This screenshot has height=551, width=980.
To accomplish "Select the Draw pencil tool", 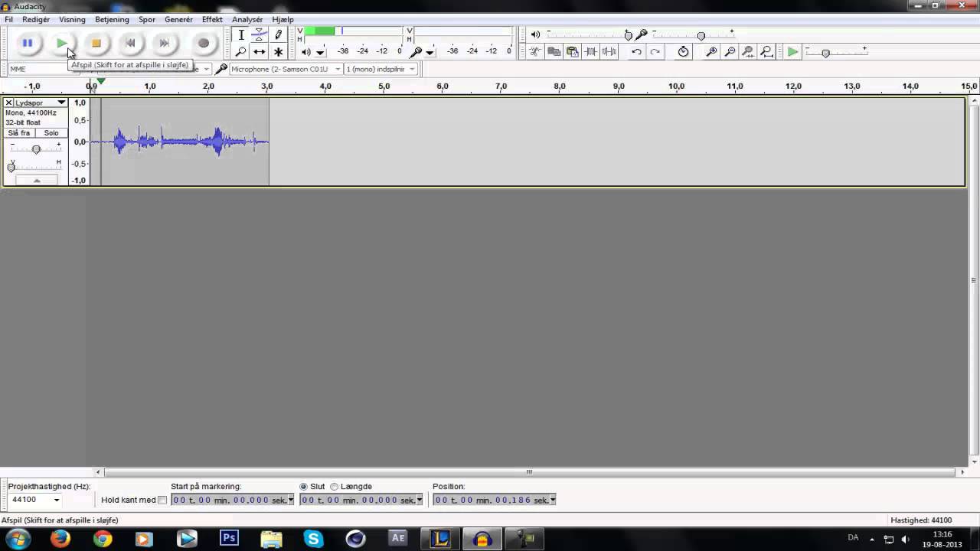I will (278, 34).
